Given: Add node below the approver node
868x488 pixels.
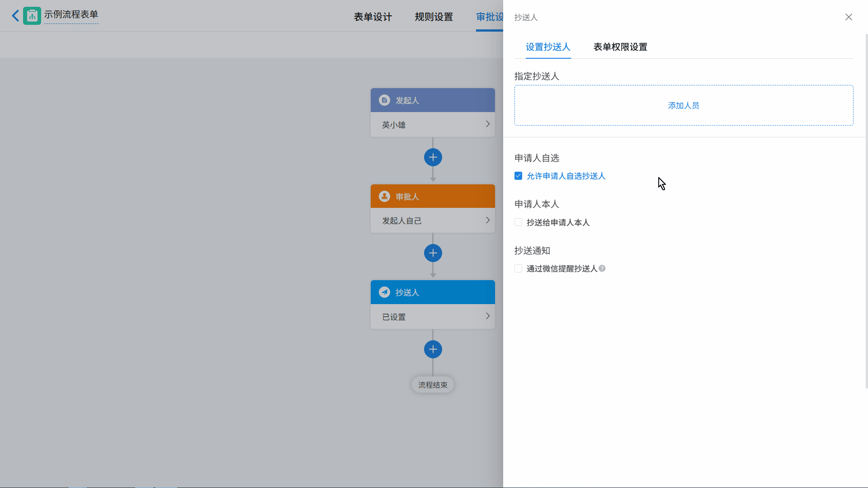Looking at the screenshot, I should [433, 253].
